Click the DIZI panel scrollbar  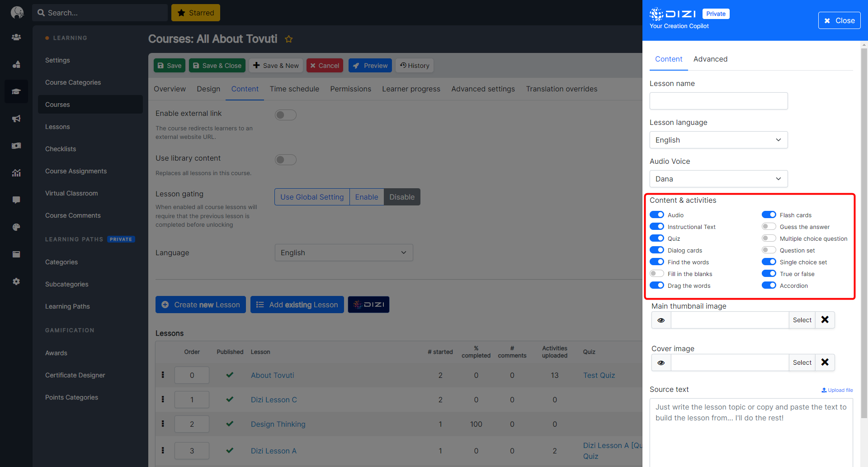[x=864, y=233]
